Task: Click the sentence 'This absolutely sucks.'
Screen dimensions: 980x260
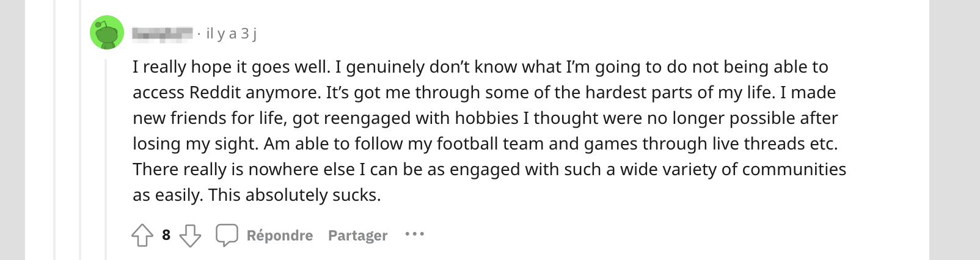Action: (x=294, y=195)
